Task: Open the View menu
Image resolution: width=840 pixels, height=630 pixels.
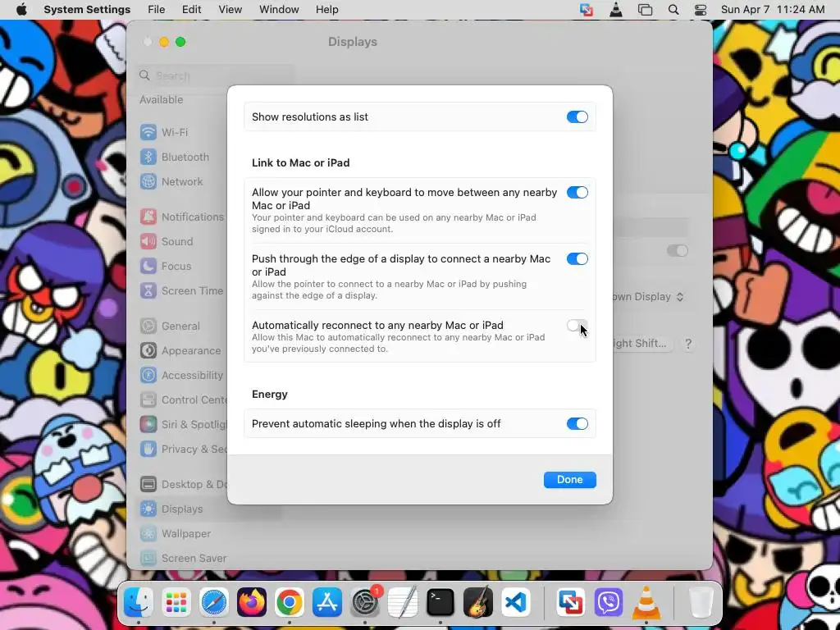Action: [230, 10]
